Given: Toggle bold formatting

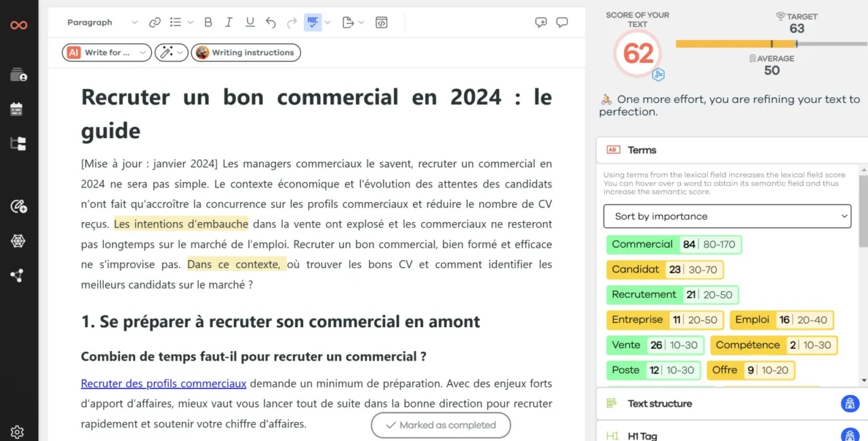Looking at the screenshot, I should click(208, 22).
